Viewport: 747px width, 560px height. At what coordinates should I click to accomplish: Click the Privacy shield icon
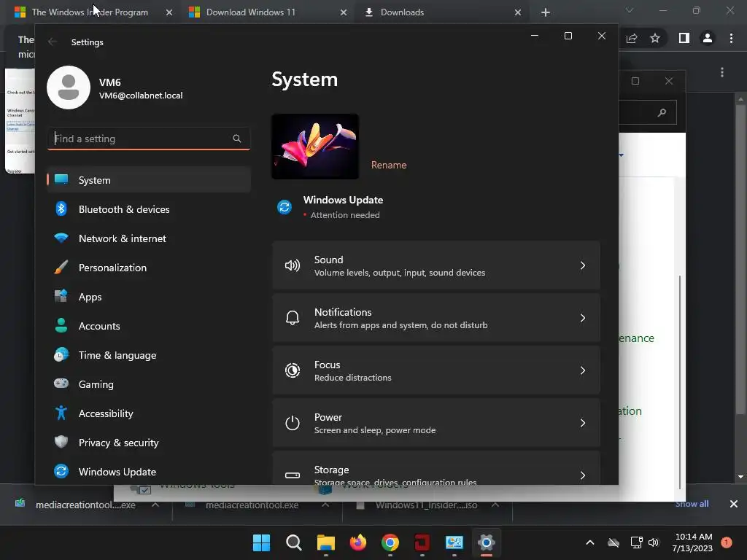(x=61, y=442)
